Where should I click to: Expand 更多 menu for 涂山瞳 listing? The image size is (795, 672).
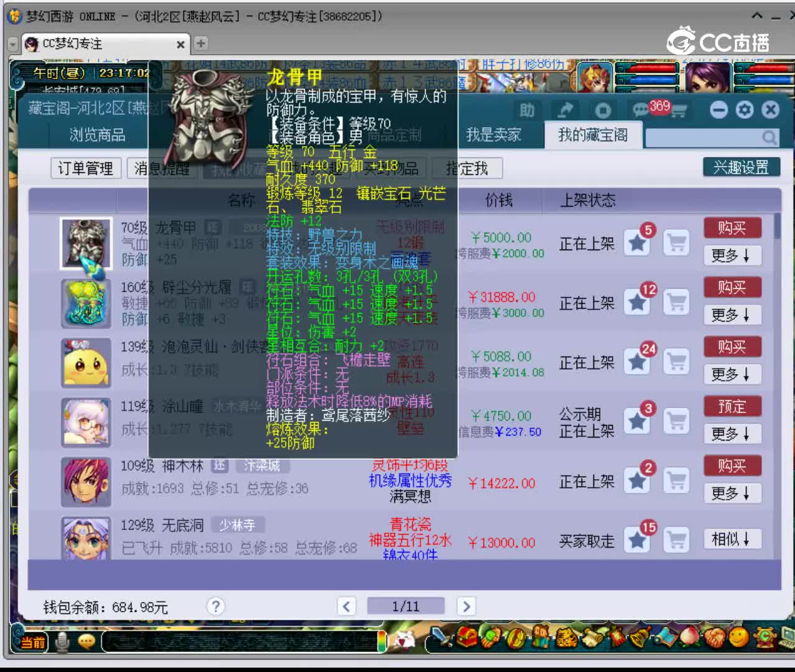tap(732, 434)
